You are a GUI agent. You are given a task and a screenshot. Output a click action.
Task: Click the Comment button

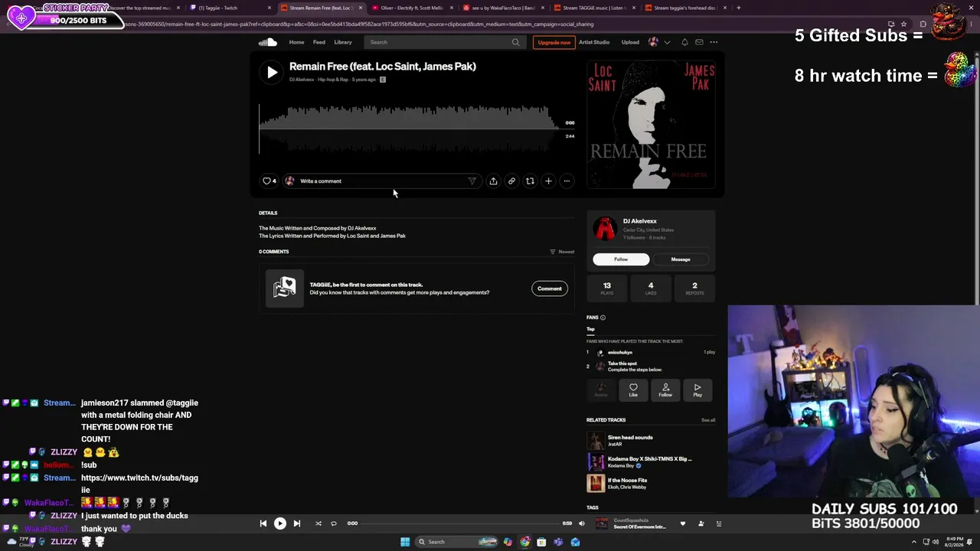pos(550,289)
